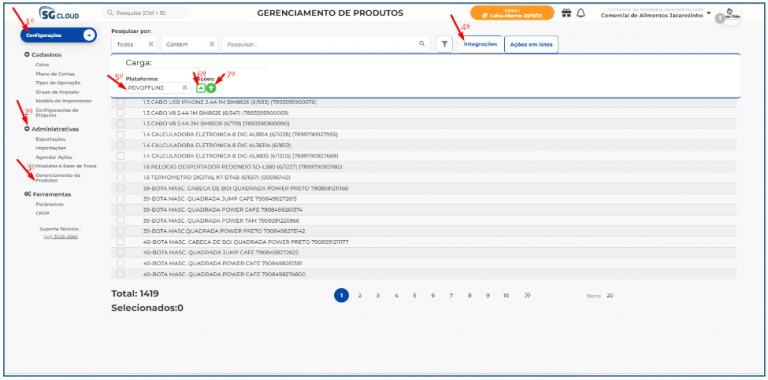The height and width of the screenshot is (380, 768).
Task: Go to page 10 of results
Action: point(506,295)
